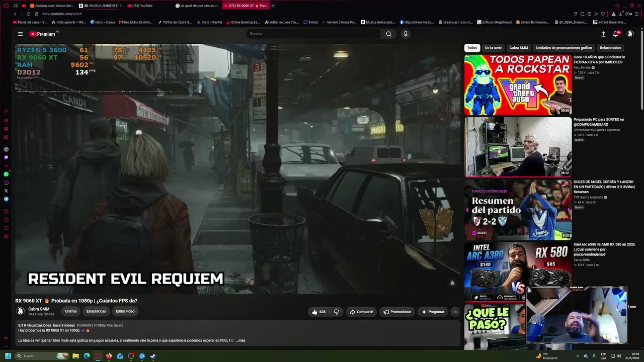Open the YouTube account avatar menu

[630, 34]
